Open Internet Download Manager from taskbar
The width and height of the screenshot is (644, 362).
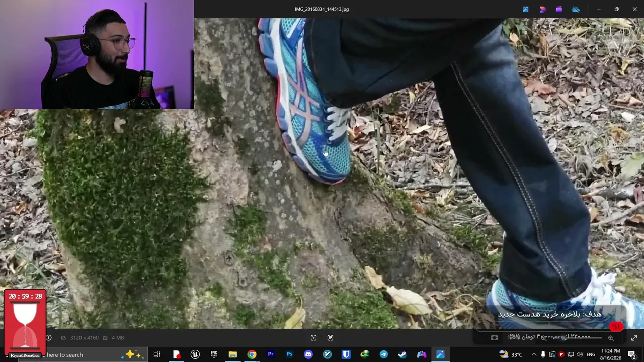coord(365,355)
